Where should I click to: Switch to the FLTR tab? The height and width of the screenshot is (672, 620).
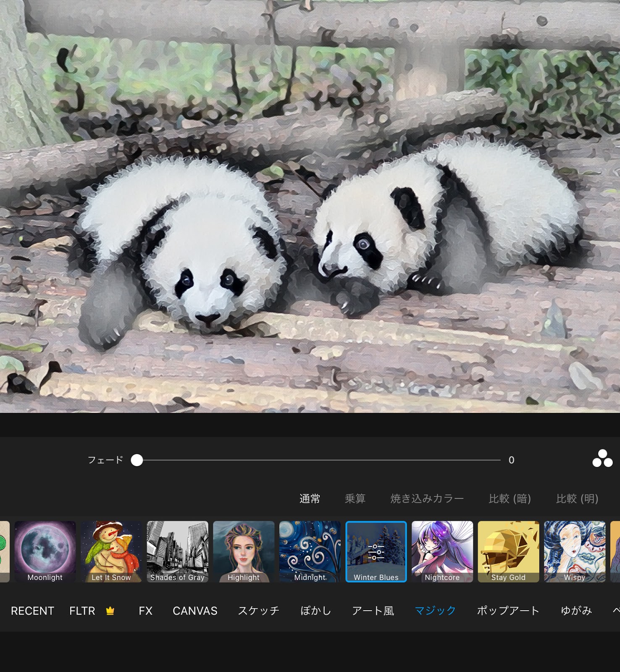point(82,611)
